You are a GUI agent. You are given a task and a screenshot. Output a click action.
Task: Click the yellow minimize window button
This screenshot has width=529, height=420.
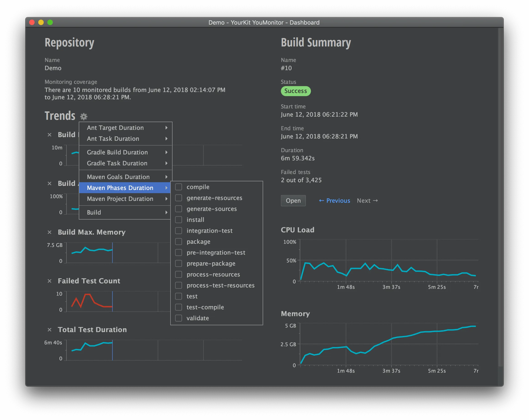(41, 22)
